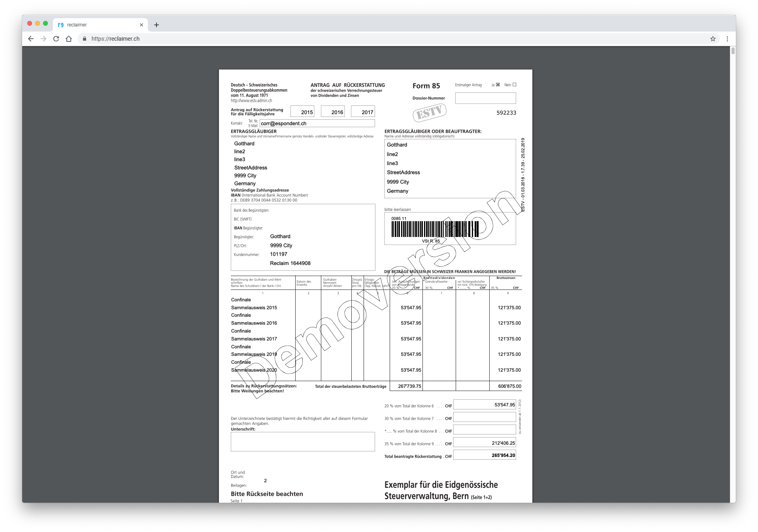This screenshot has height=532, width=758.
Task: Go to the browser home icon
Action: (x=69, y=39)
